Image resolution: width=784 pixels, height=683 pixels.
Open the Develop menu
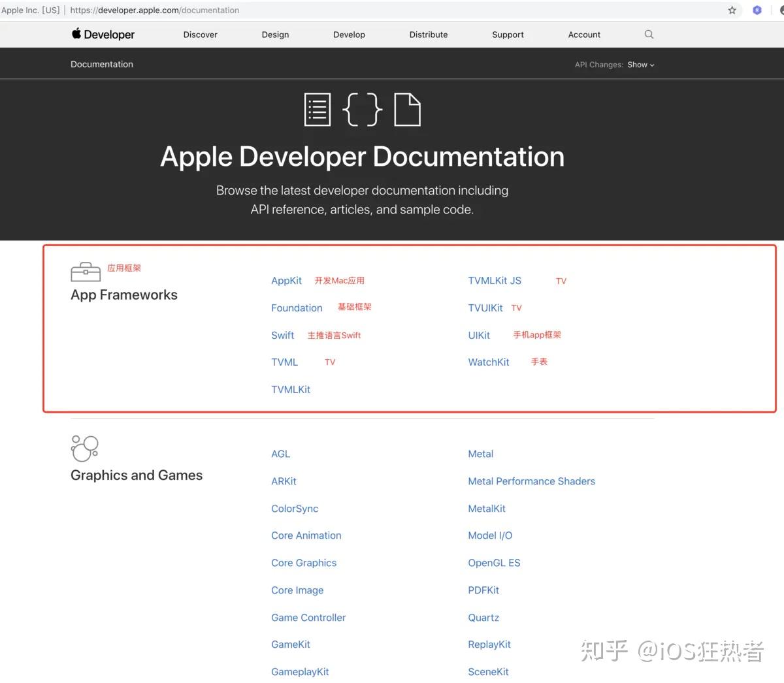tap(348, 35)
